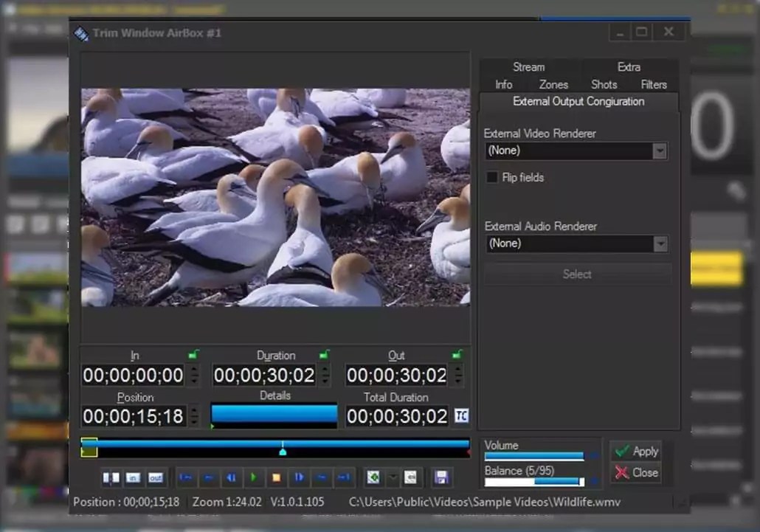
Task: Step one frame forward
Action: pyautogui.click(x=299, y=477)
